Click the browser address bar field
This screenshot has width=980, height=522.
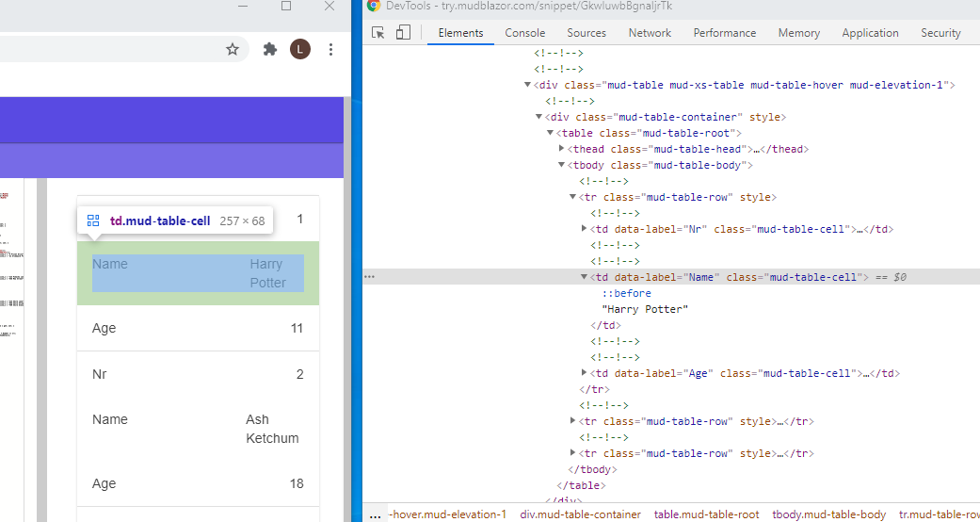tap(124, 49)
